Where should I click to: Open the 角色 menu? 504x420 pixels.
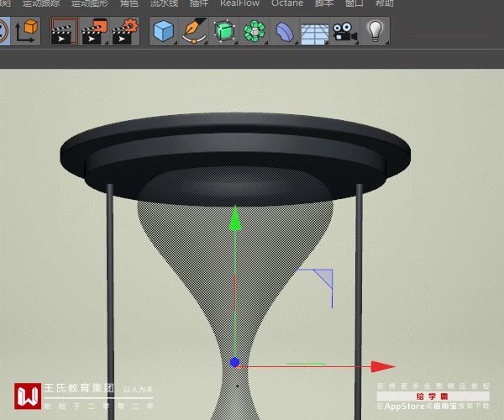coord(129,3)
